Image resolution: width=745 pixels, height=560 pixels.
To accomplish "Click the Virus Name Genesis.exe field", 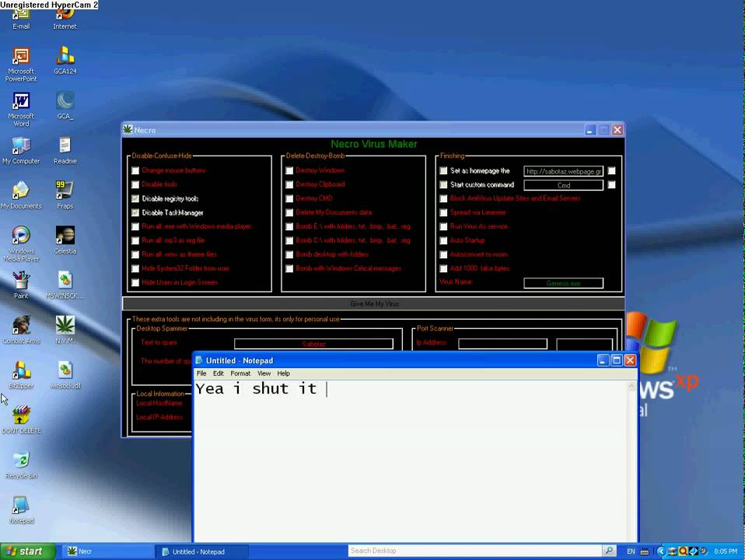I will 564,283.
